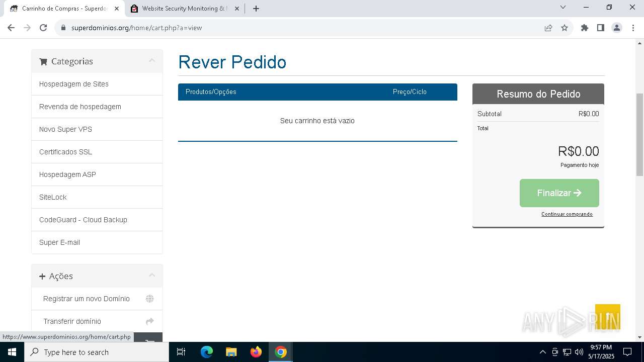Open the Windows Start menu
This screenshot has height=362, width=644.
click(12, 352)
